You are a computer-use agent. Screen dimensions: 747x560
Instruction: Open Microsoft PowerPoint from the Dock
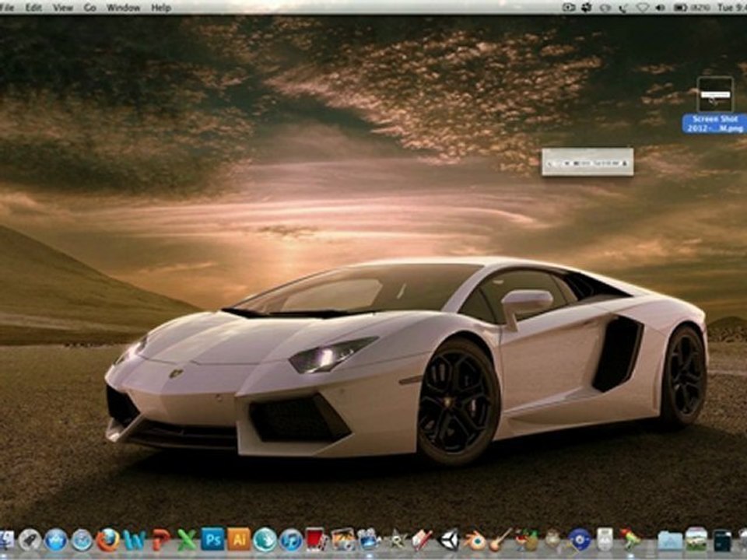pyautogui.click(x=161, y=540)
